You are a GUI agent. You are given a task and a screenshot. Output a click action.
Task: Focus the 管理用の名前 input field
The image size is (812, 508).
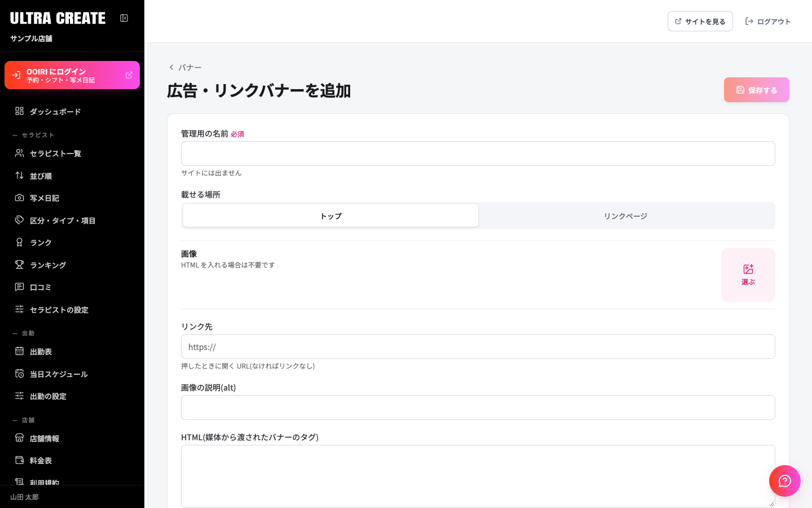coord(478,154)
